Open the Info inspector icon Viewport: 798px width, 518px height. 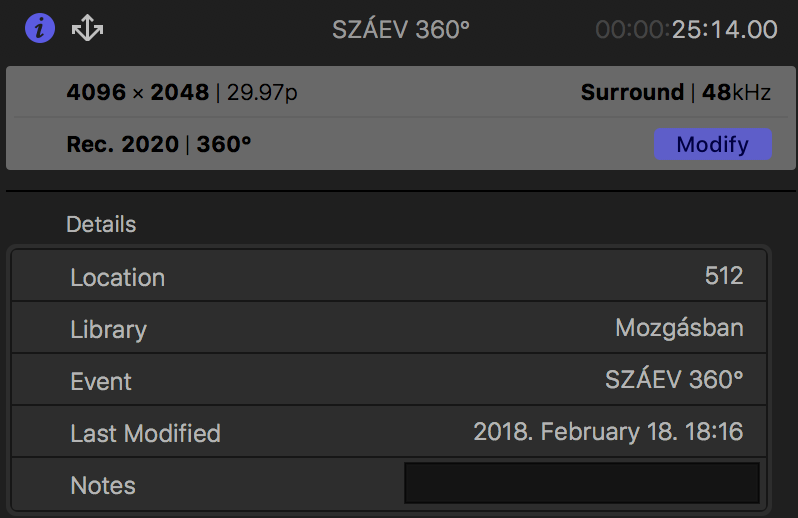(x=40, y=28)
